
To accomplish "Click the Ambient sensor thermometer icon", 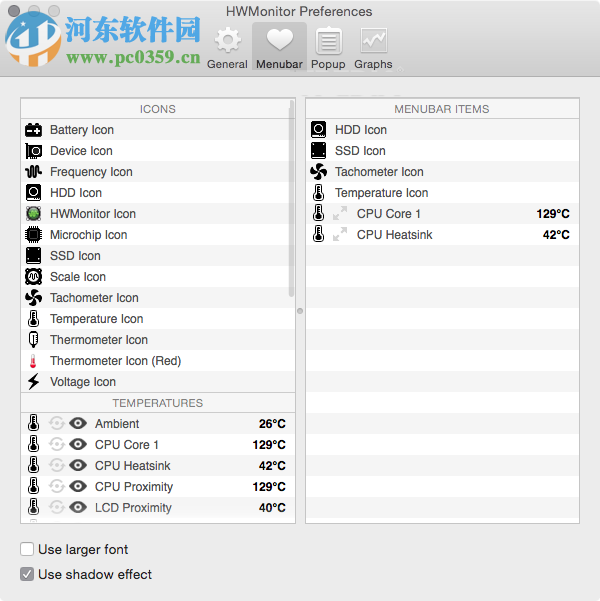I will [33, 423].
